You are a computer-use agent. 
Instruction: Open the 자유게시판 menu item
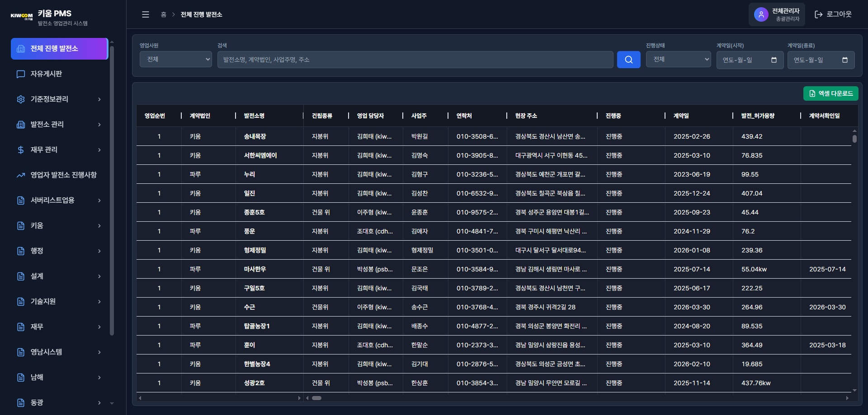[x=59, y=74]
